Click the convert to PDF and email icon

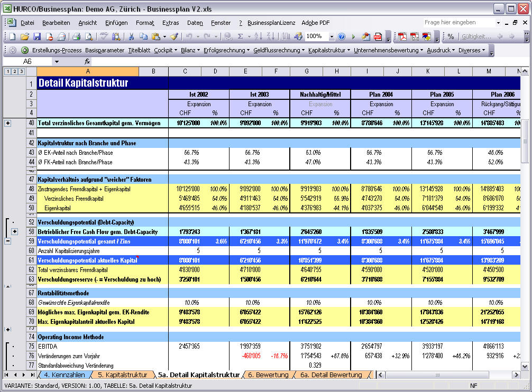coord(415,36)
